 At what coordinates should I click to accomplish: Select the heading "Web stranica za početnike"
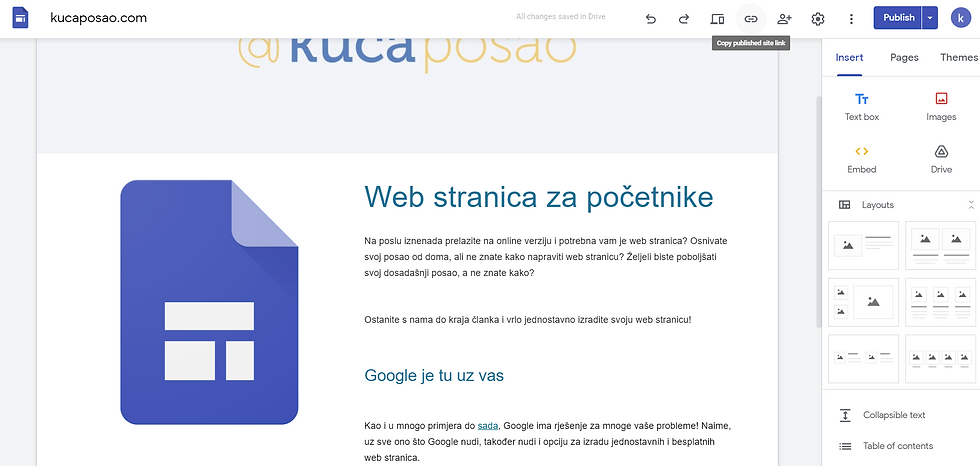(539, 197)
